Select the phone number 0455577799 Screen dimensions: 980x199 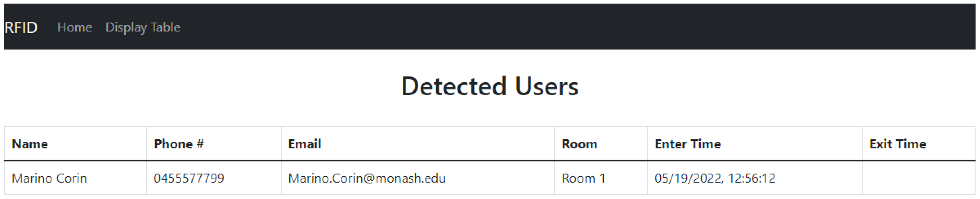point(189,178)
